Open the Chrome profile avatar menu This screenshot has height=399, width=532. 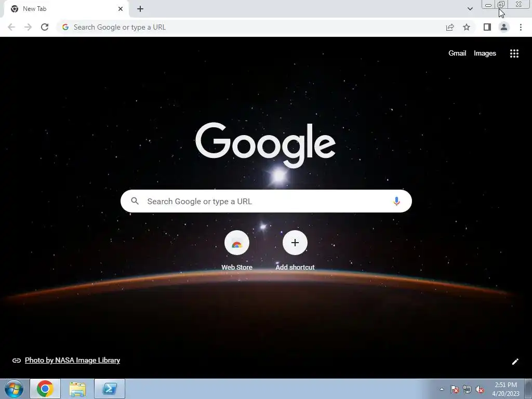(504, 27)
